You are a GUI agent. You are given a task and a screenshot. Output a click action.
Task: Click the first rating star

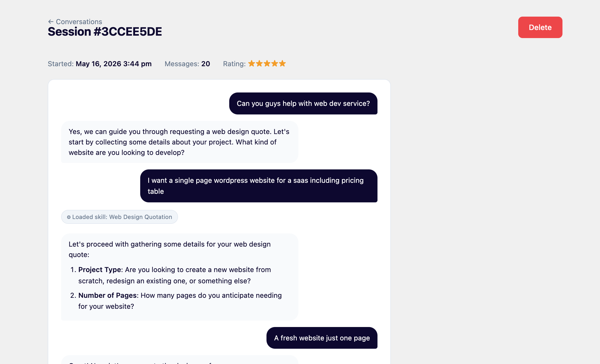[x=251, y=64]
